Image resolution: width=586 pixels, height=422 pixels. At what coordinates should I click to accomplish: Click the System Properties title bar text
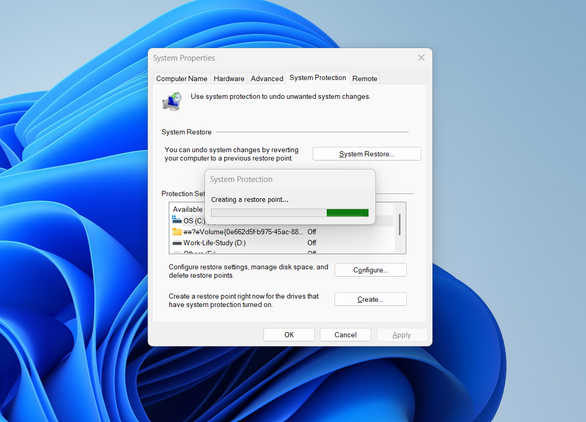(x=184, y=58)
